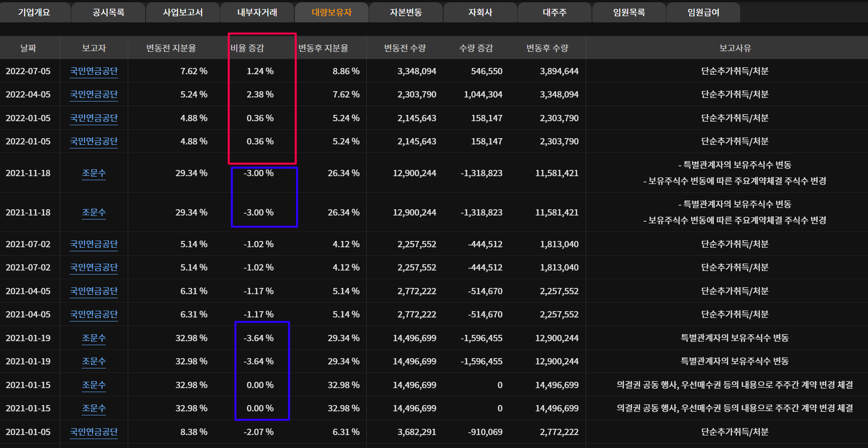Select 단순추가취득/처분 reason in 2021-01-05 row
Image resolution: width=868 pixels, height=448 pixels.
735,432
